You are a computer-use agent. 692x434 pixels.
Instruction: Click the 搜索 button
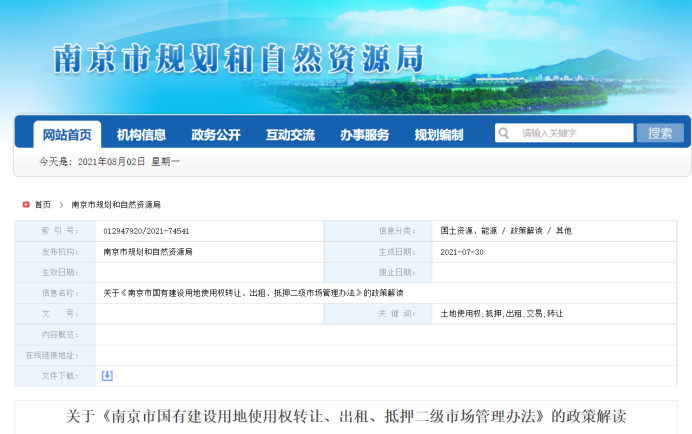click(660, 133)
